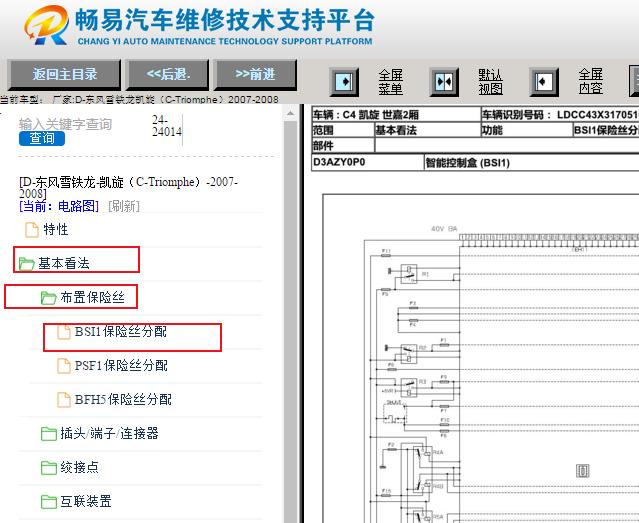Open the 特性 document item
Screen dimensions: 639x523
[x=56, y=229]
